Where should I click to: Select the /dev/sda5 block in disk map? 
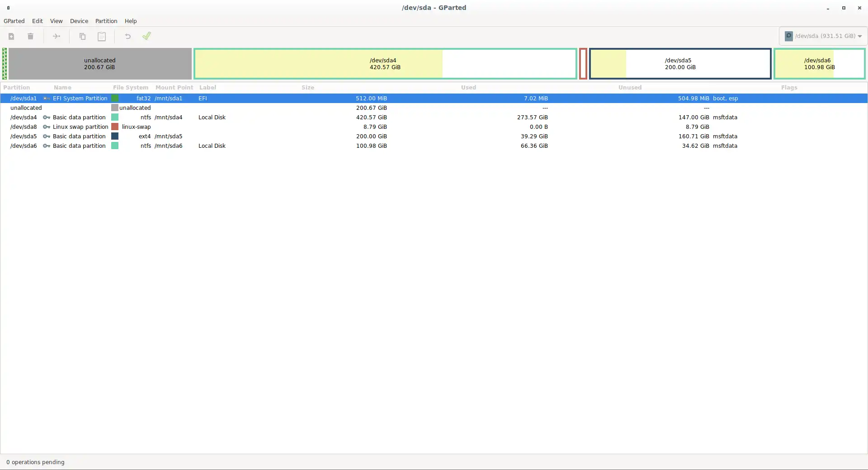(x=680, y=64)
